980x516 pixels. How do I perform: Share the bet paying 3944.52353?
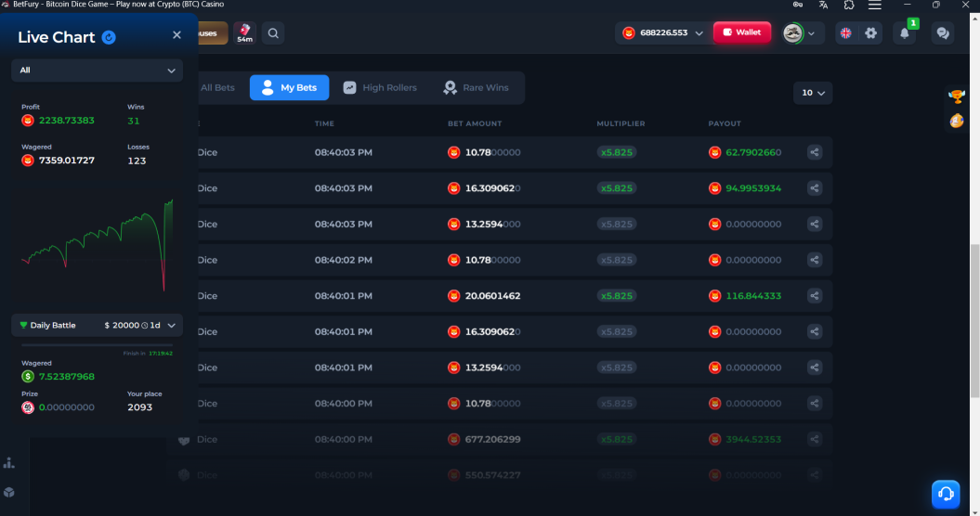[815, 440]
